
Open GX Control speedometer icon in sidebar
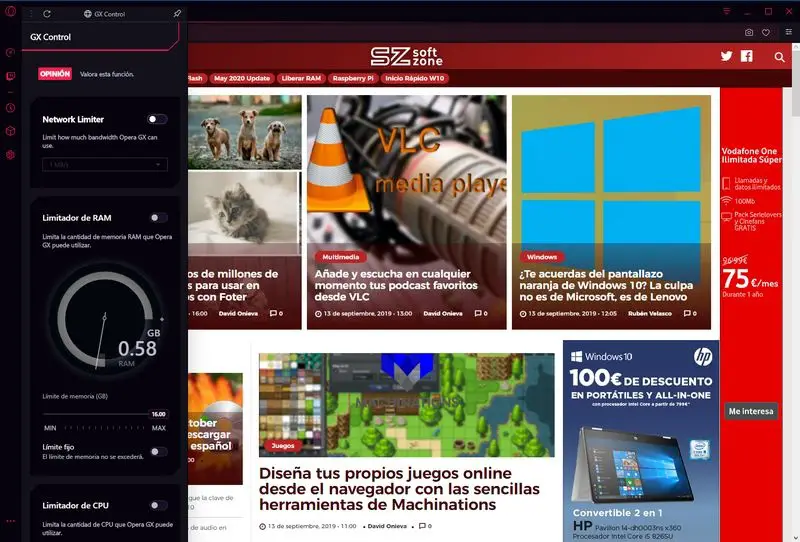pos(10,53)
